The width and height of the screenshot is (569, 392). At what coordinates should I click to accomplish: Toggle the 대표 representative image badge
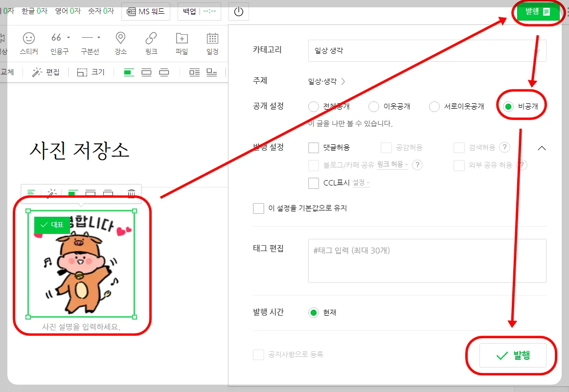[x=52, y=225]
